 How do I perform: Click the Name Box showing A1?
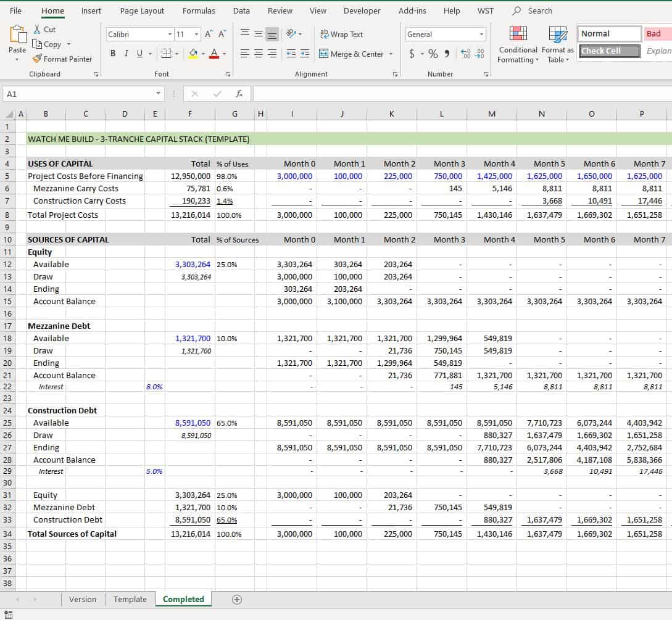pos(78,94)
